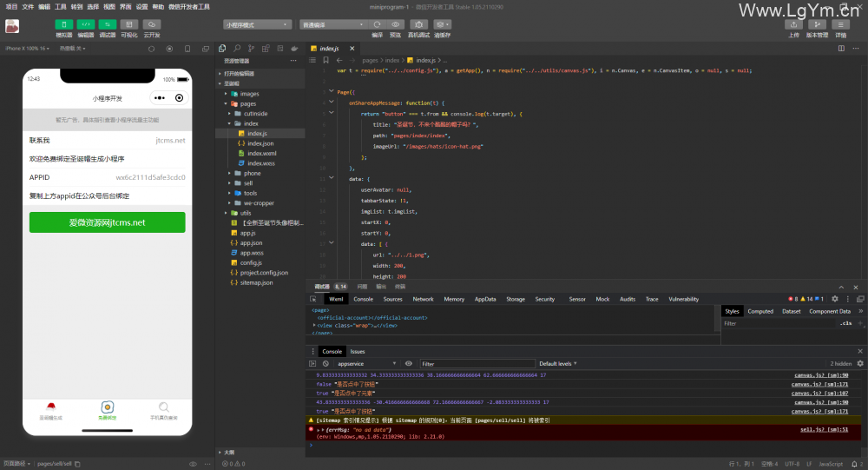Open the normal compile (普通编译) dropdown
The height and width of the screenshot is (470, 868).
pos(333,25)
